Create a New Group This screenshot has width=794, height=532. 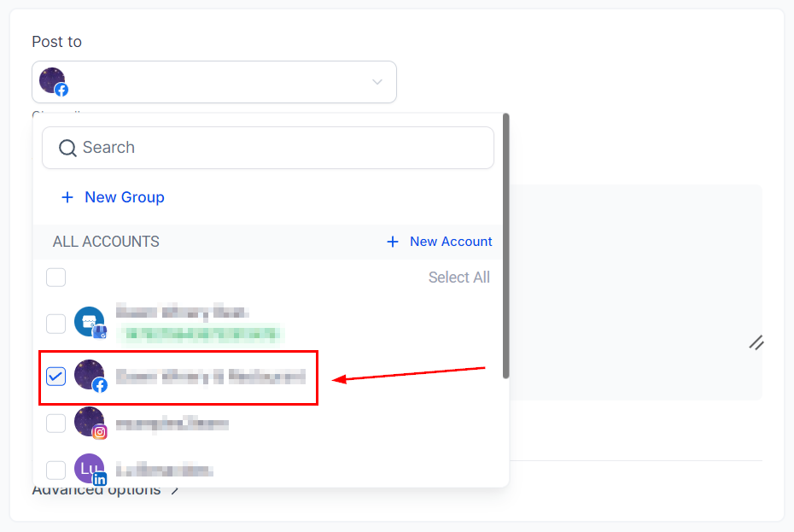124,197
